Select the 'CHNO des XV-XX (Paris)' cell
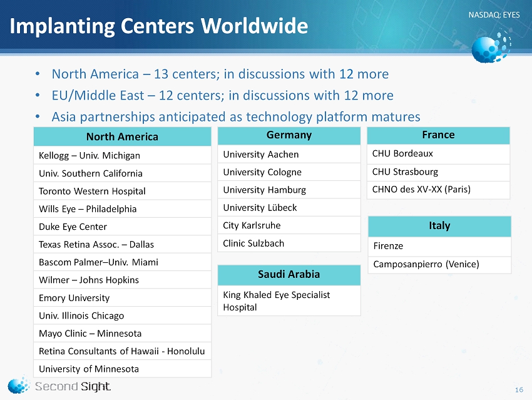532x400 pixels. click(x=438, y=189)
